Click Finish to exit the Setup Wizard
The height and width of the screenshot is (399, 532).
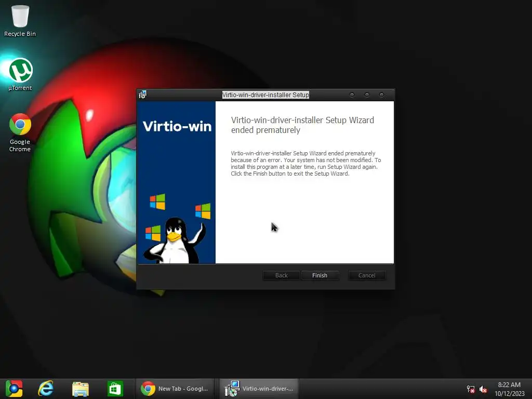click(x=320, y=275)
